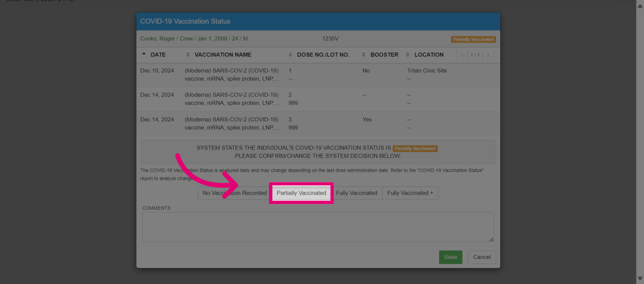The image size is (644, 284).
Task: Select No Vaccination Recorded status
Action: pyautogui.click(x=234, y=193)
